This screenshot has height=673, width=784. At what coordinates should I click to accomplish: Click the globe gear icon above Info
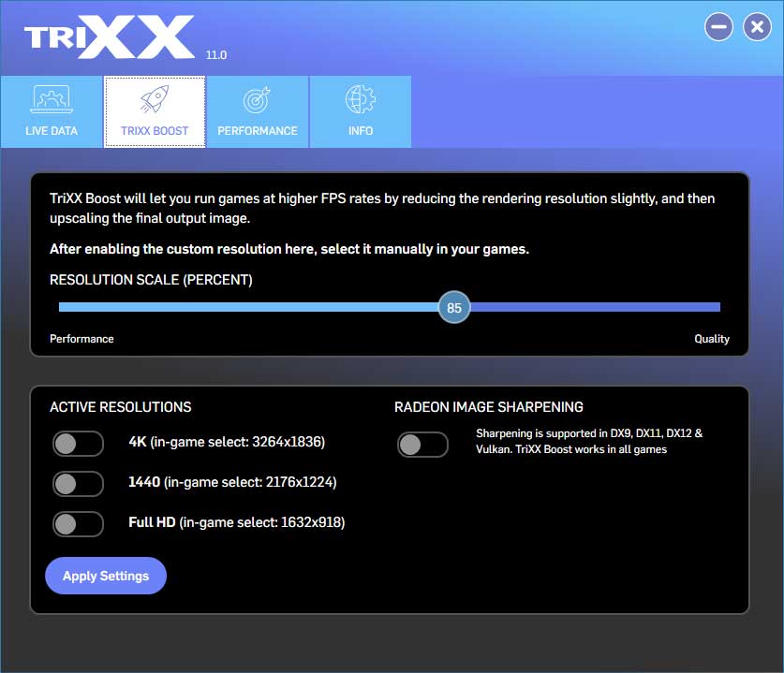[x=361, y=99]
